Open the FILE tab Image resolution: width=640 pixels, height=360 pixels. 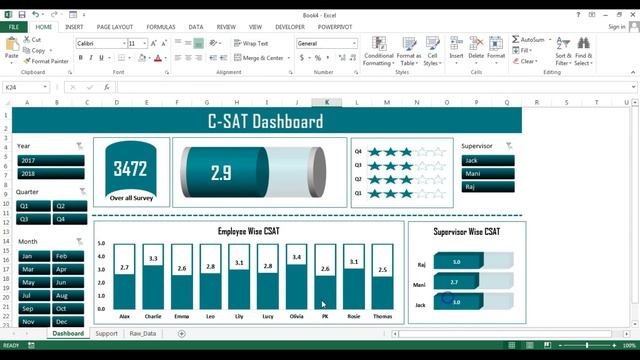[14, 27]
